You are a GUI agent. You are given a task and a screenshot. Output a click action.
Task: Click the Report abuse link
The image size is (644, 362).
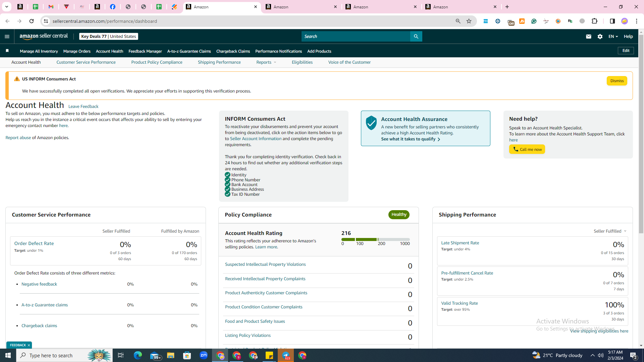pos(18,138)
